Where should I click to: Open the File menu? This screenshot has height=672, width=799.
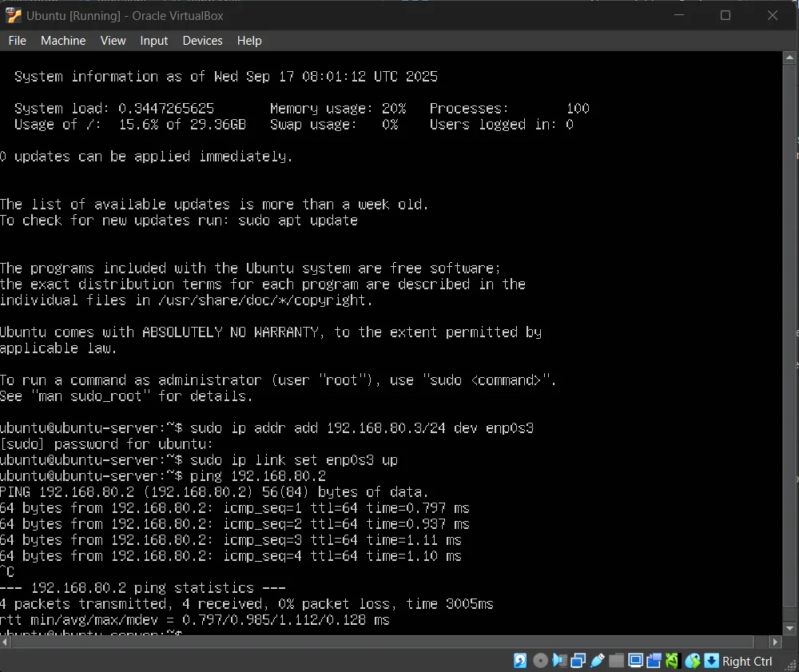coord(17,40)
